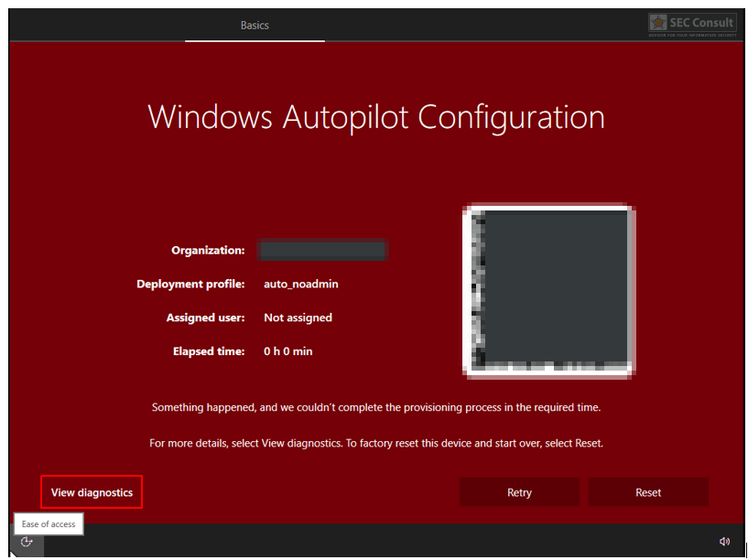Click the 0 h 0 min elapsed time
This screenshot has height=560, width=748.
tap(288, 351)
